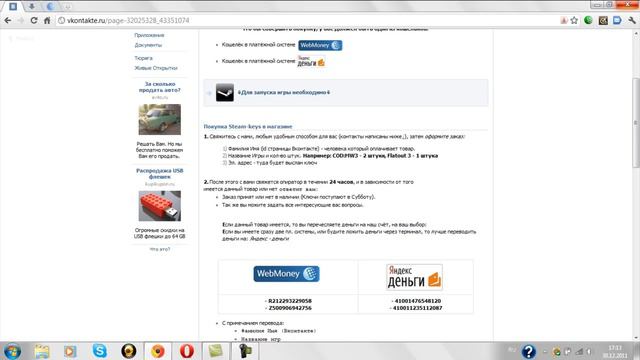Open the 'Тюряга' sidebar link
The image size is (640, 360).
point(143,58)
